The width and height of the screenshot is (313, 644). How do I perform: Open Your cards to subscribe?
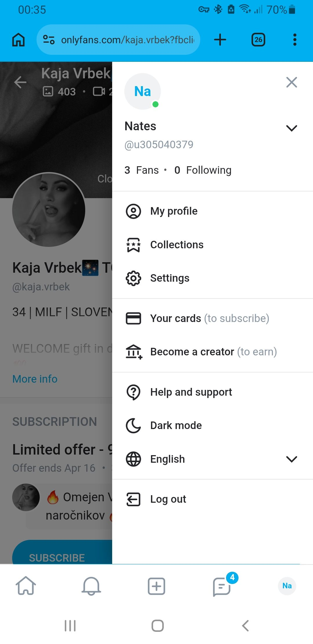(175, 319)
